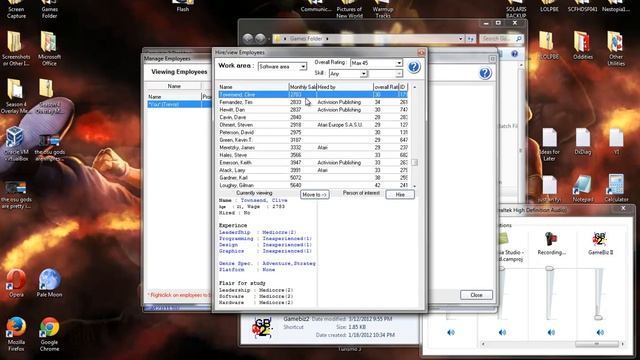640x360 pixels.
Task: Open the help icon in Manage Employees window
Action: [485, 73]
